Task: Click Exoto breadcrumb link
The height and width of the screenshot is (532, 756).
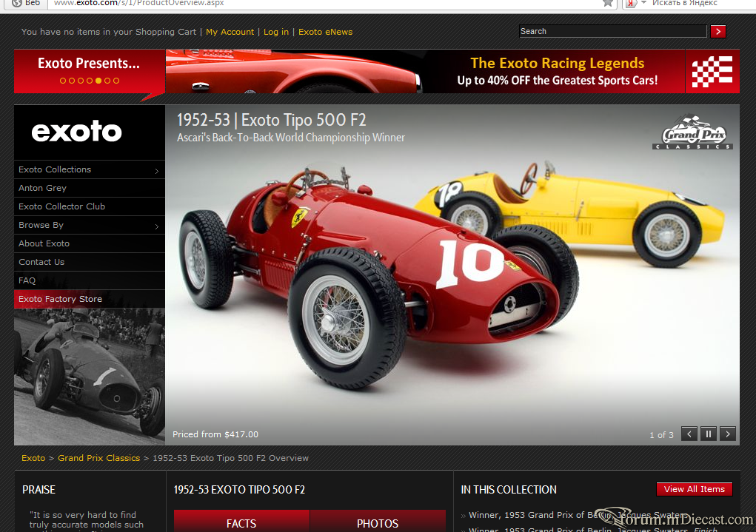Action: (33, 458)
